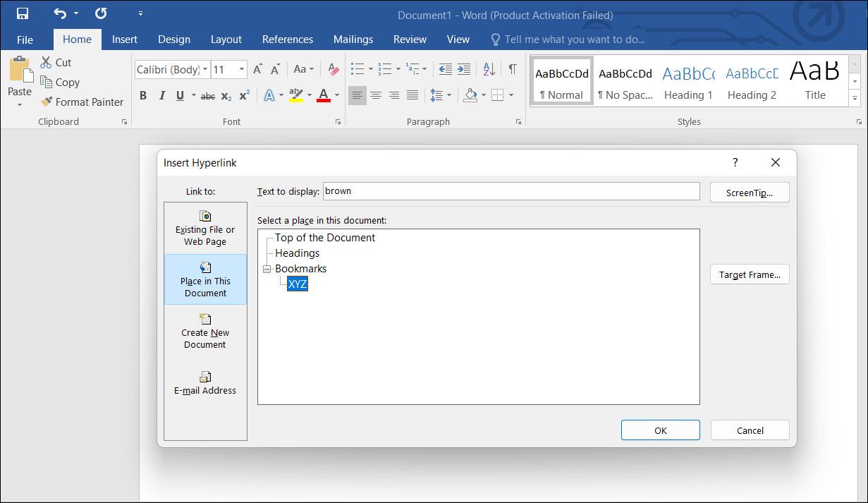Select Place in This Document
868x503 pixels.
(205, 279)
